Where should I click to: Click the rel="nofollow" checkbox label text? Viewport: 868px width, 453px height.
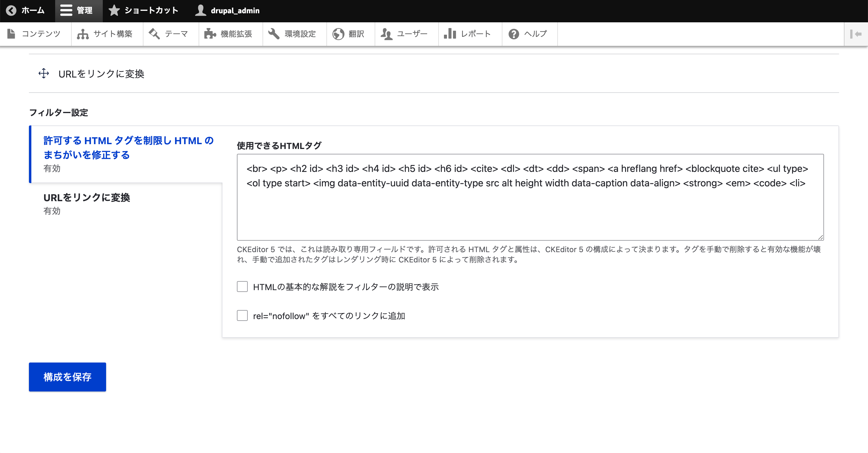click(x=329, y=316)
